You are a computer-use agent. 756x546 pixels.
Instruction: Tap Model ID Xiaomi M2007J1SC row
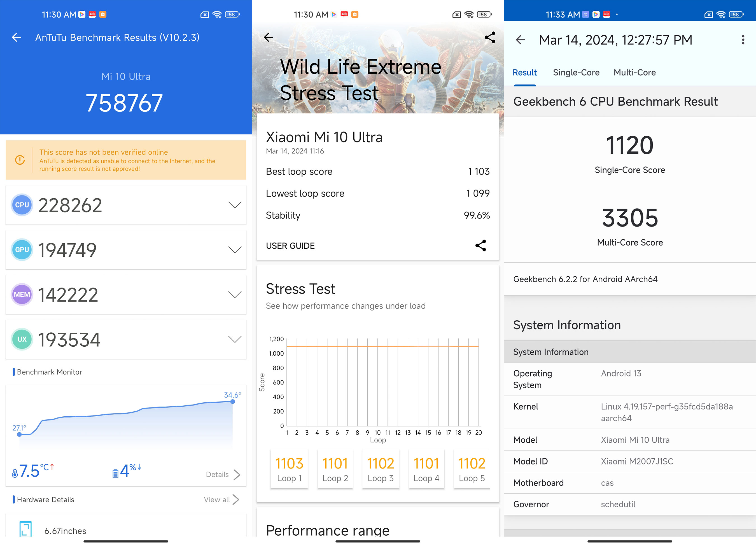pos(630,461)
